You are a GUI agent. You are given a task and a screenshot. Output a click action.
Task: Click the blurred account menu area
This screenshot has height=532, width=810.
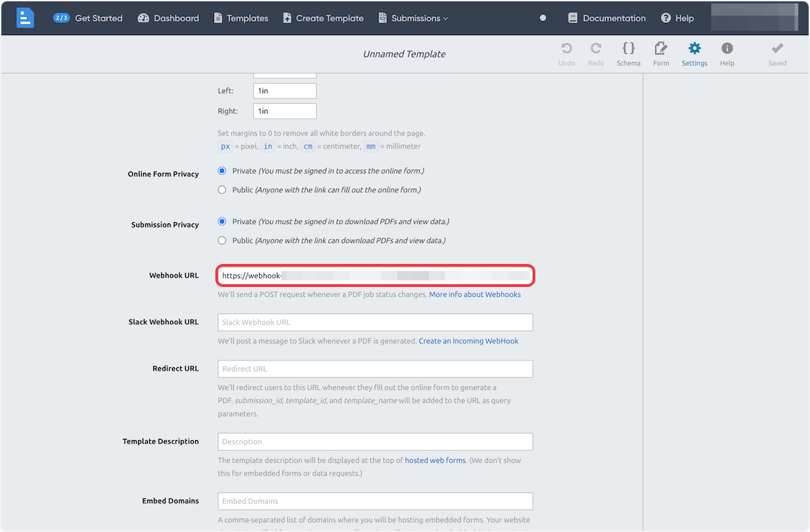click(755, 18)
